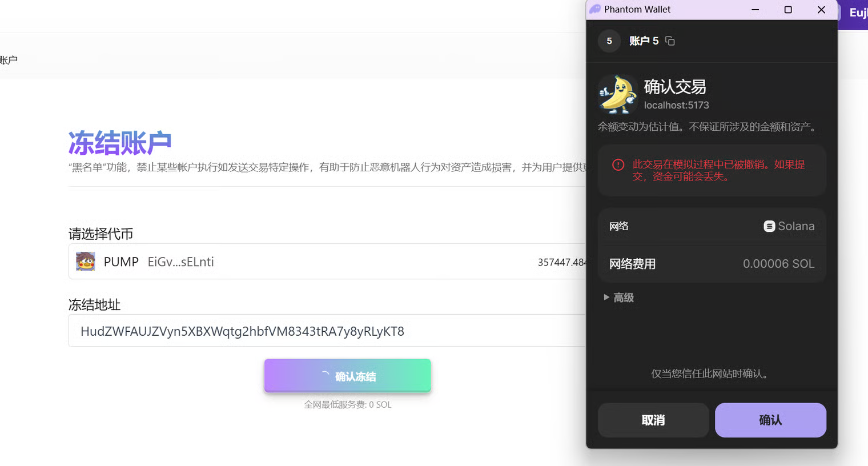
Task: Minimize the Phantom Wallet popup
Action: tap(755, 10)
